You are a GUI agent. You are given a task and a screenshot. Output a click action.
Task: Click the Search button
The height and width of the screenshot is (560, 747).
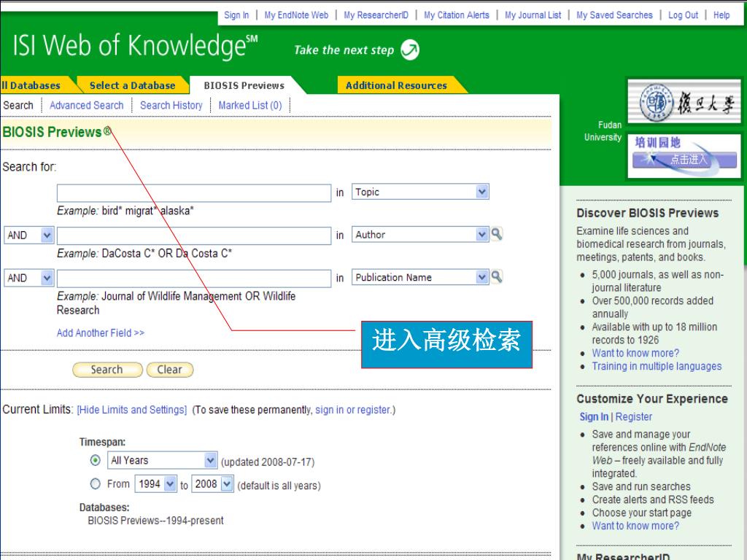tap(107, 370)
